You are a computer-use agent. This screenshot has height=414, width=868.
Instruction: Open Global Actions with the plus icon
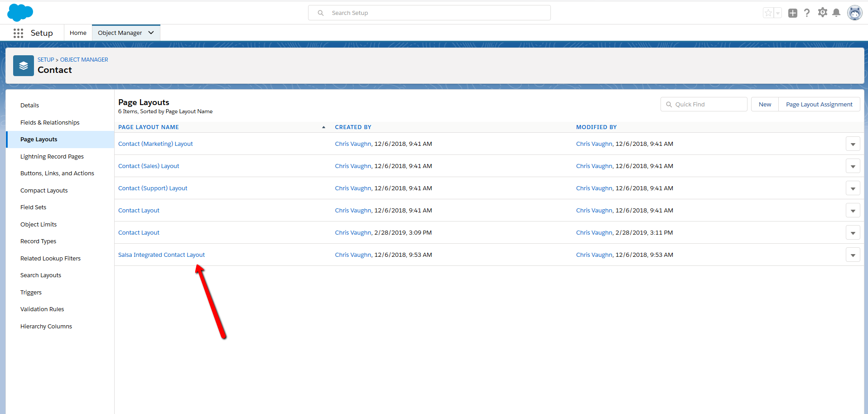point(793,13)
